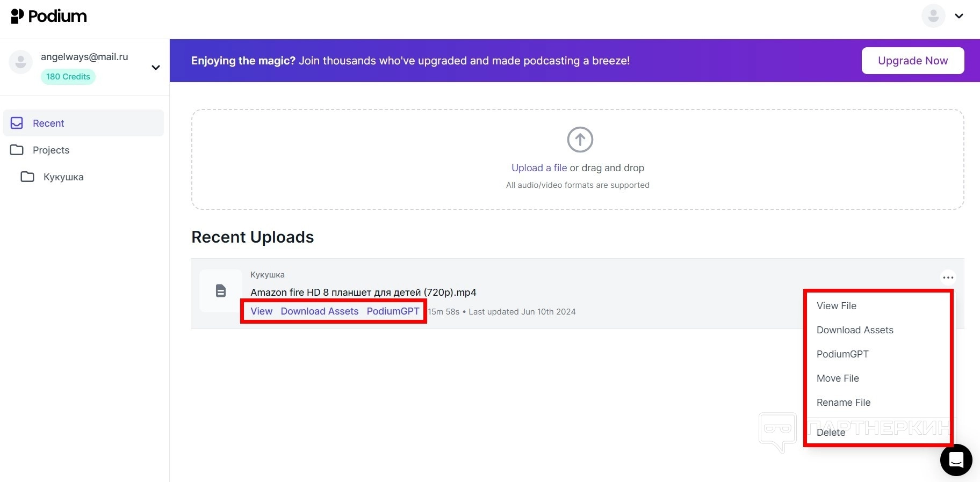This screenshot has width=980, height=482.
Task: Click the 180 Credits badge
Action: pyautogui.click(x=68, y=77)
